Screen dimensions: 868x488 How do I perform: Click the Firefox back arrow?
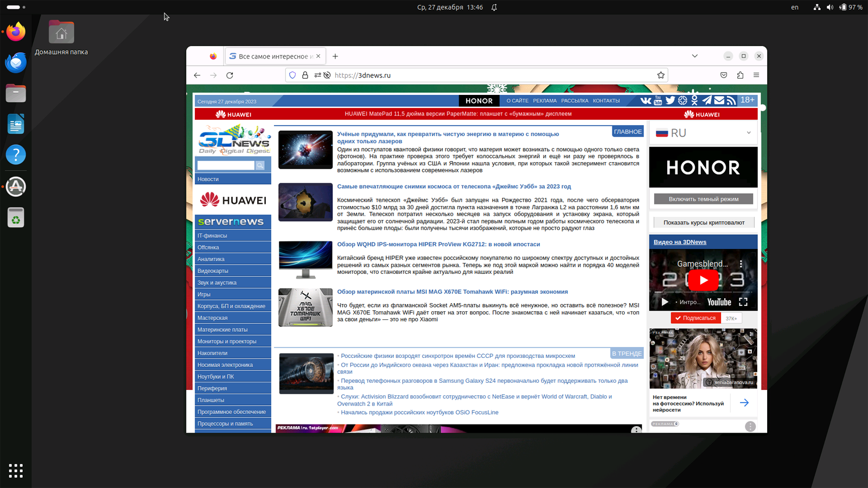(197, 75)
